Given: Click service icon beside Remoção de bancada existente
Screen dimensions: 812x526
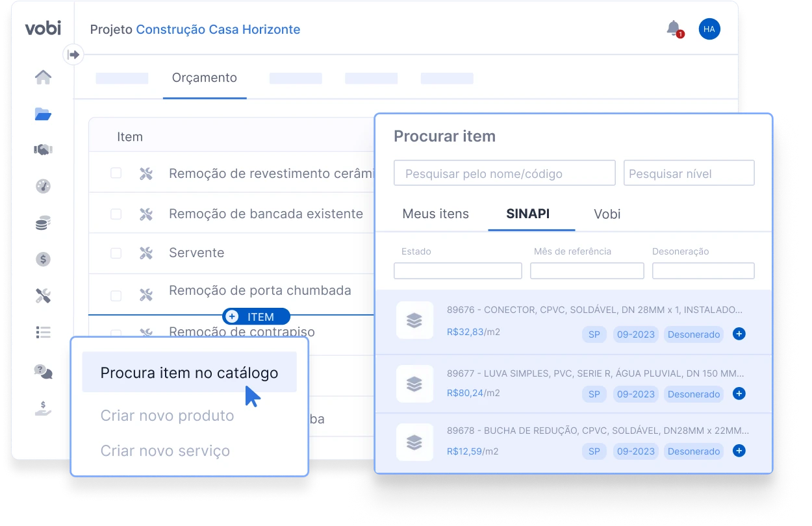Looking at the screenshot, I should click(146, 214).
